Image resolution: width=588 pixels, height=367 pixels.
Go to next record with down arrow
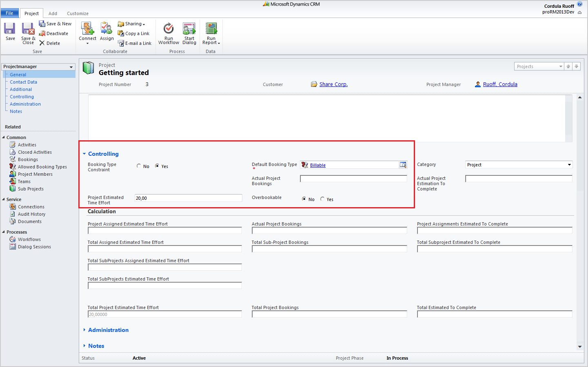(x=576, y=66)
